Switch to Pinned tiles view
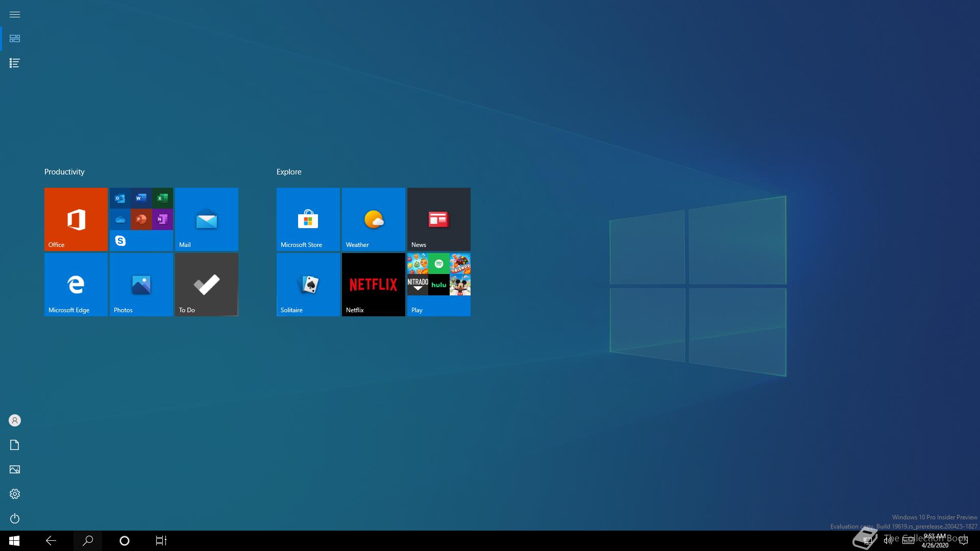This screenshot has height=551, width=980. [x=15, y=39]
